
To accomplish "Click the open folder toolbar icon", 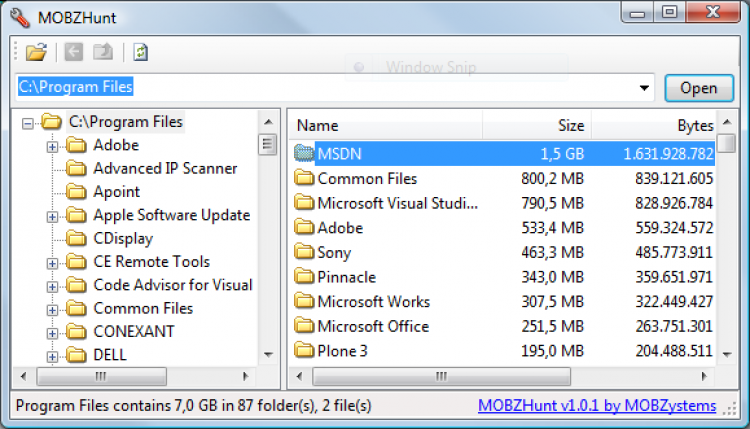I will [x=36, y=53].
